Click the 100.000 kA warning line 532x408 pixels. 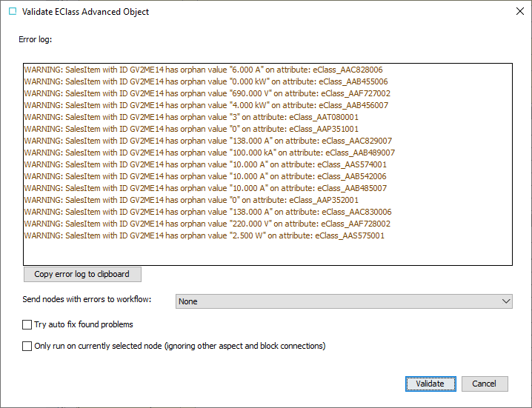tap(209, 153)
